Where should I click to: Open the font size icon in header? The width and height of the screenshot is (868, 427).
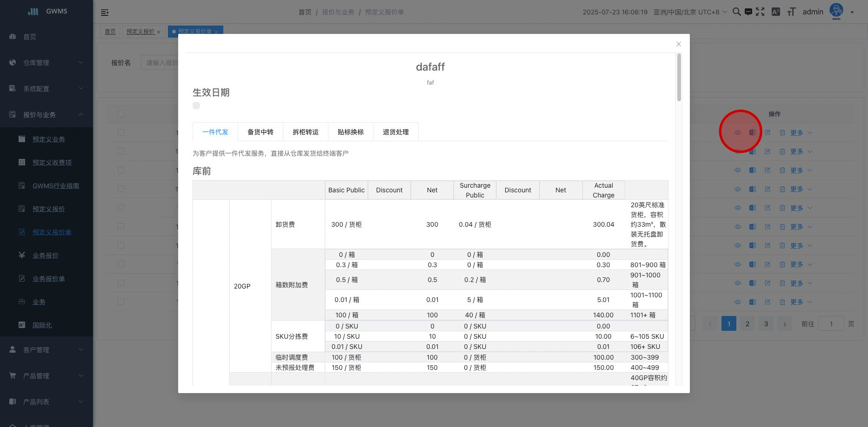[x=791, y=12]
